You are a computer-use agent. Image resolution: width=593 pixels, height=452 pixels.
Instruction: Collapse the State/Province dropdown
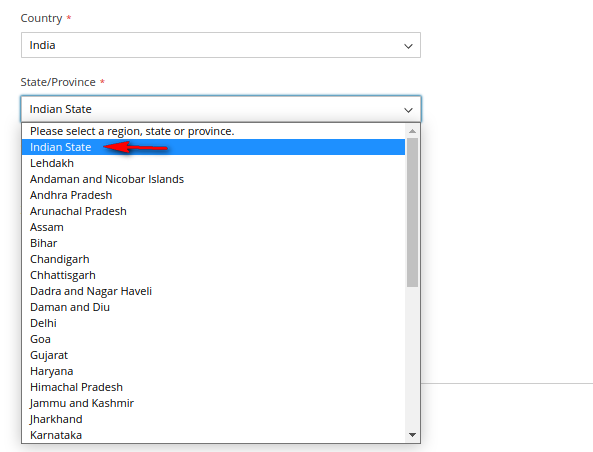coord(221,109)
